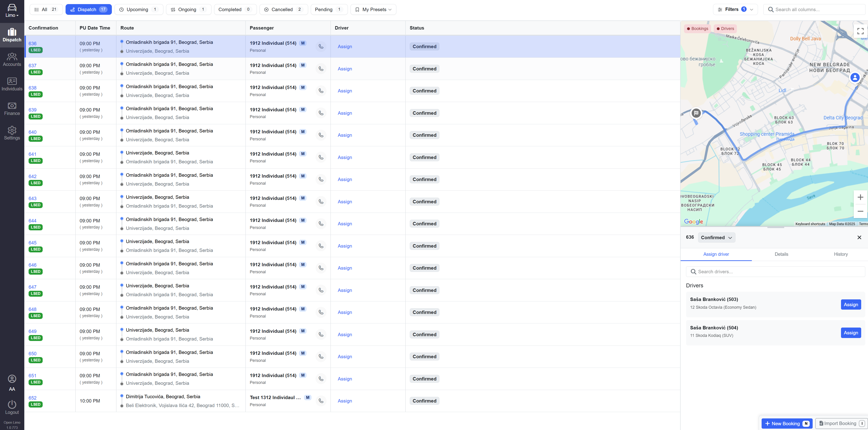Open the My Presets dropdown
Image resolution: width=868 pixels, height=430 pixels.
point(373,9)
